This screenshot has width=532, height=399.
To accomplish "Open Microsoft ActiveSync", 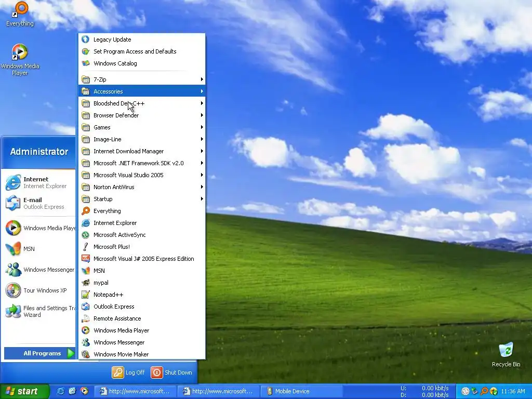I will coord(142,235).
